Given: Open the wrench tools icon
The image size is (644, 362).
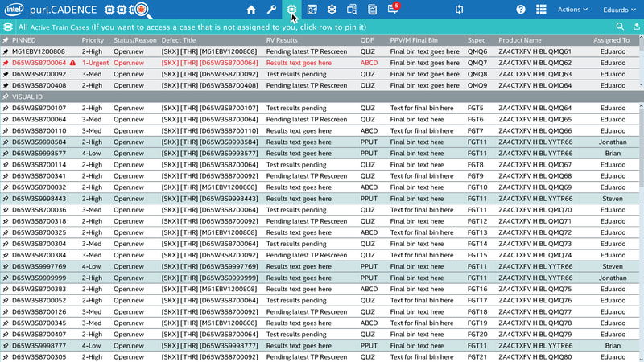Looking at the screenshot, I should 271,10.
